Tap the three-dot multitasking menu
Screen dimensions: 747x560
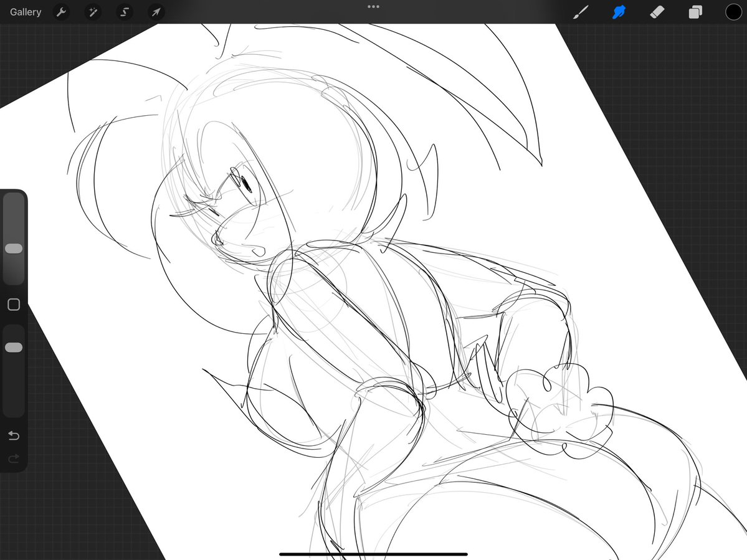(x=374, y=7)
